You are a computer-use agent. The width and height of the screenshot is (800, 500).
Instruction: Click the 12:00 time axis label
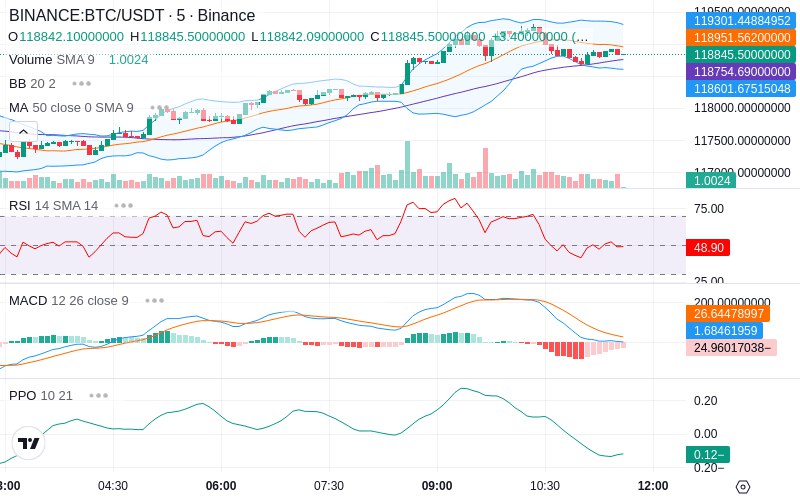pyautogui.click(x=653, y=486)
